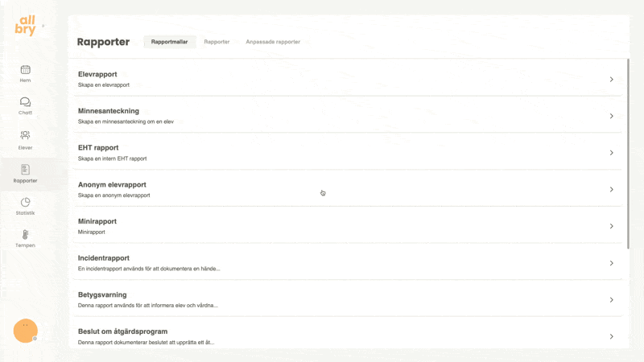Open the Anpassade rapporter tab

pyautogui.click(x=273, y=42)
